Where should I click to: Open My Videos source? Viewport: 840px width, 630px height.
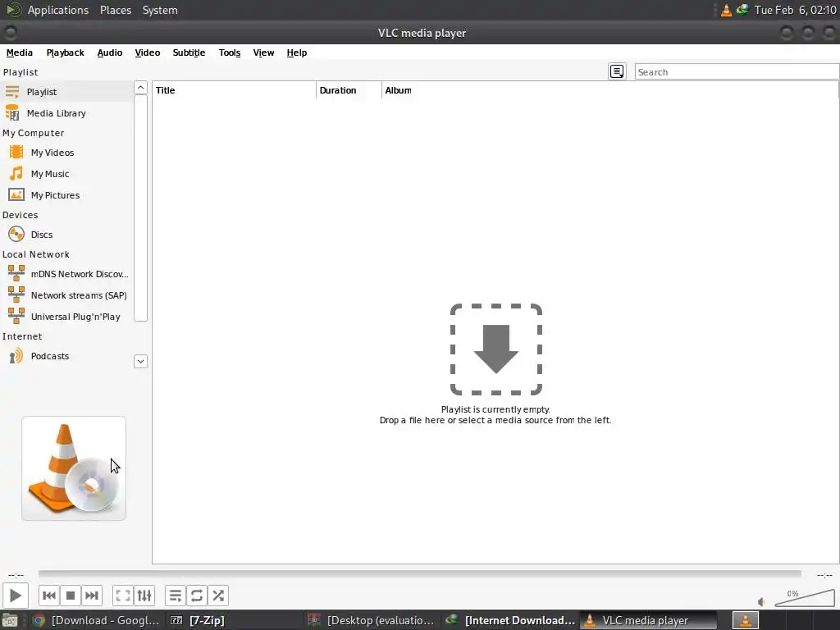pos(66,153)
